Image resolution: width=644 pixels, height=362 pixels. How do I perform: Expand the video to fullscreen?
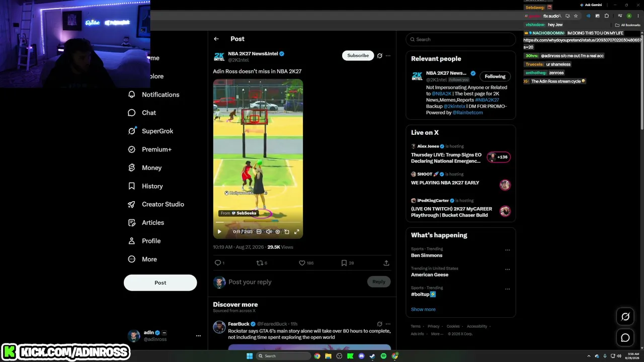coord(297,232)
